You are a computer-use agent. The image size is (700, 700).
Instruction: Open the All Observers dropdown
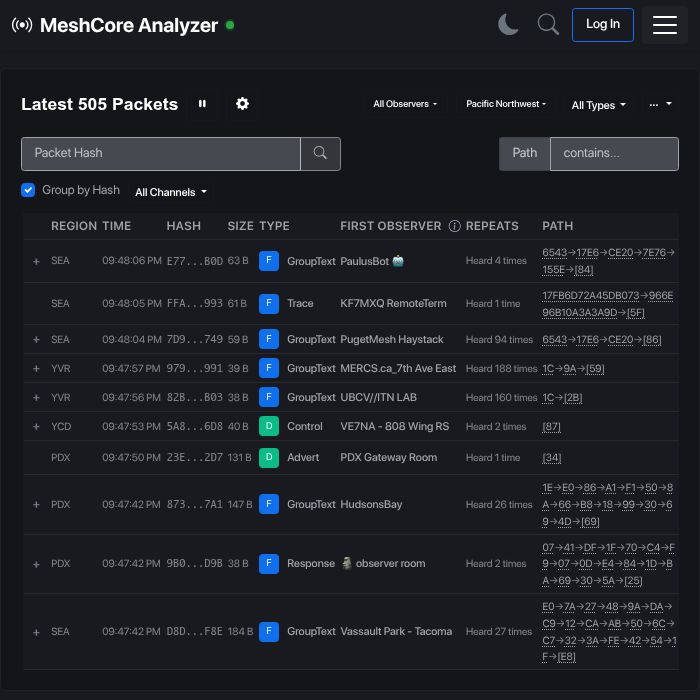click(405, 104)
